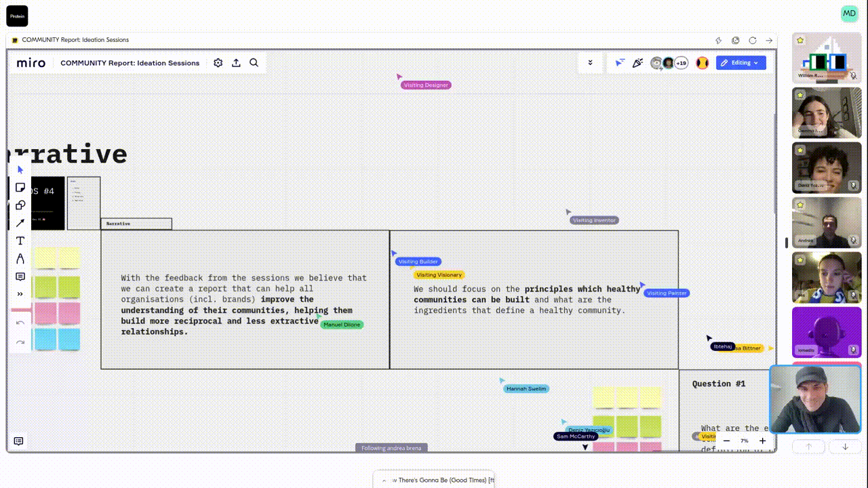Click text about healthy communities principles

click(x=527, y=300)
